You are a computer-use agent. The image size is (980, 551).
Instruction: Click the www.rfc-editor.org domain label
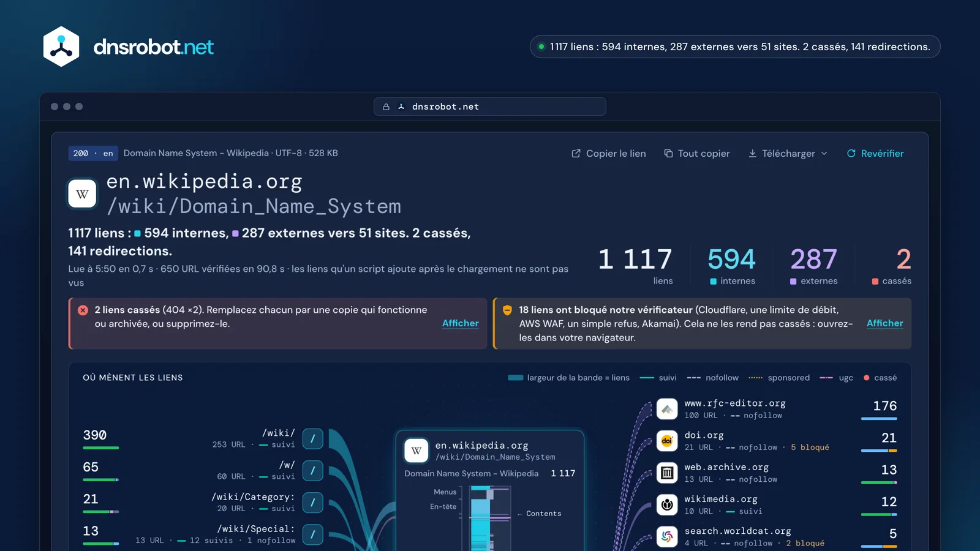735,403
